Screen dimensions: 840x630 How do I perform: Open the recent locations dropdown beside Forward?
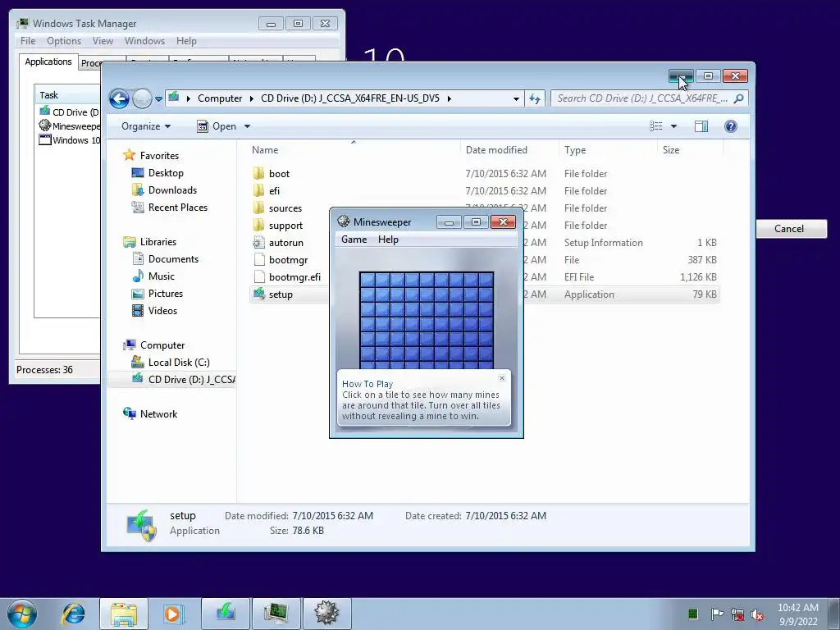pos(158,99)
